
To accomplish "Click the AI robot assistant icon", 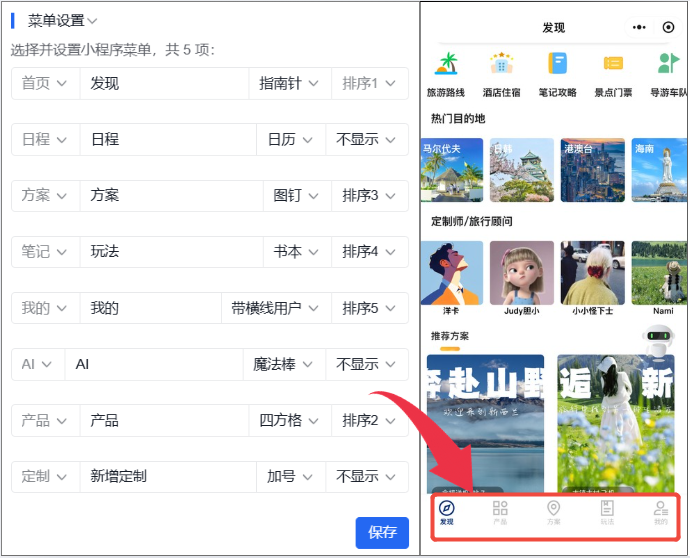I will [x=657, y=342].
